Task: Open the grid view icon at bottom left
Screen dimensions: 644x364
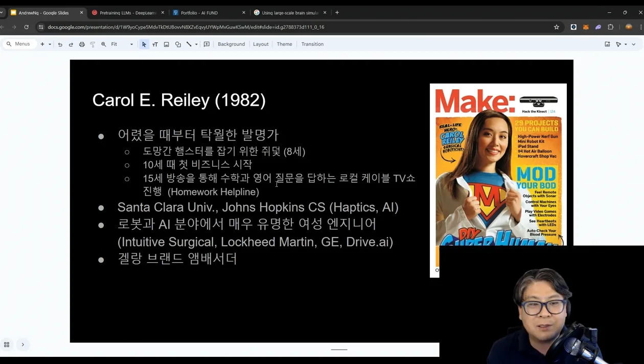Action: tap(7, 345)
